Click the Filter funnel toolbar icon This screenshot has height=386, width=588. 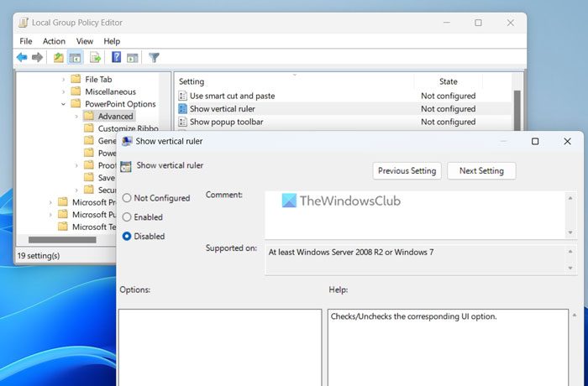click(x=154, y=58)
